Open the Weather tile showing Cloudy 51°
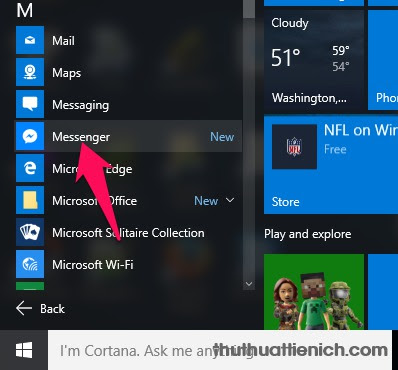 point(314,60)
